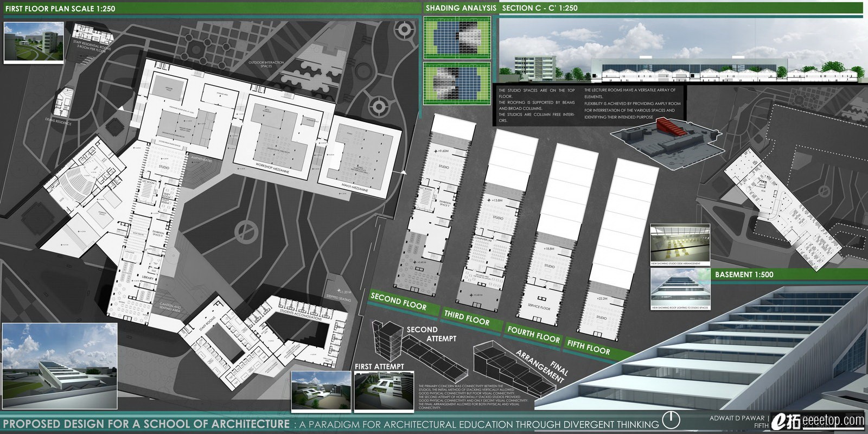Open the upper shading analysis diagram

click(x=457, y=37)
